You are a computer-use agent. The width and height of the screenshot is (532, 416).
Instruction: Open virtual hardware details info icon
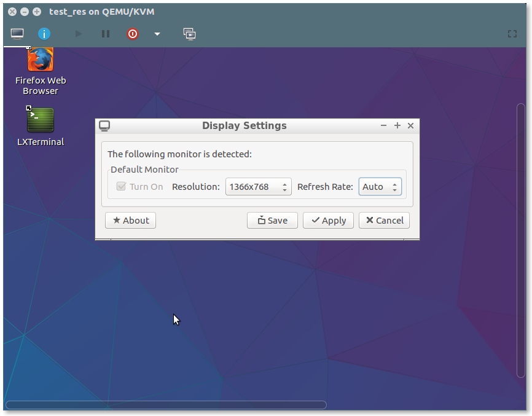44,34
